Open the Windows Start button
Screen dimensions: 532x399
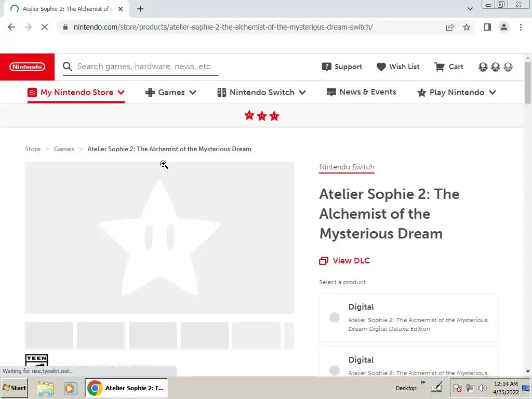click(14, 388)
